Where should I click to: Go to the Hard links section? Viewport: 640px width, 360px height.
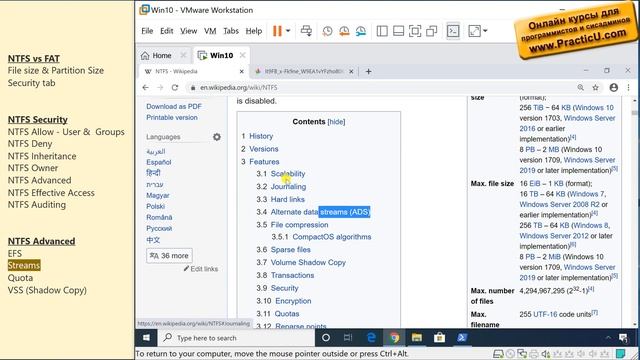[287, 199]
